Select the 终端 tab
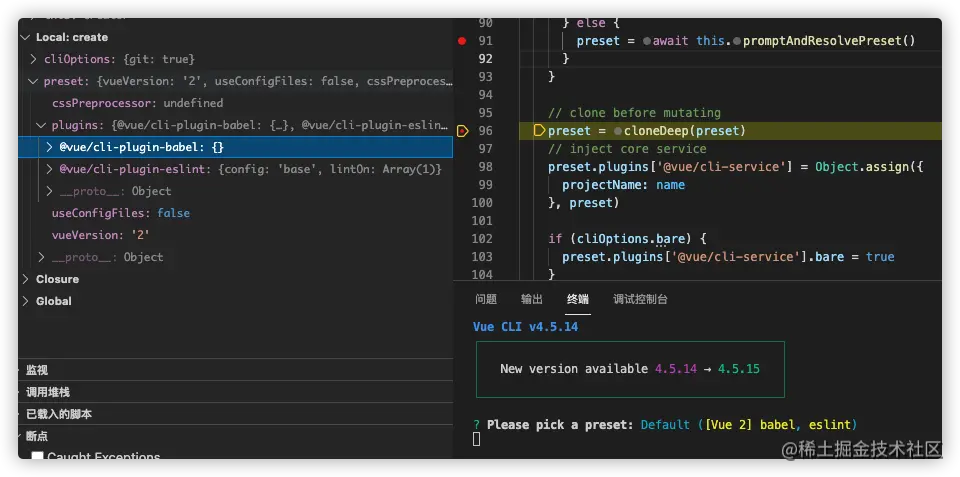 pos(578,299)
